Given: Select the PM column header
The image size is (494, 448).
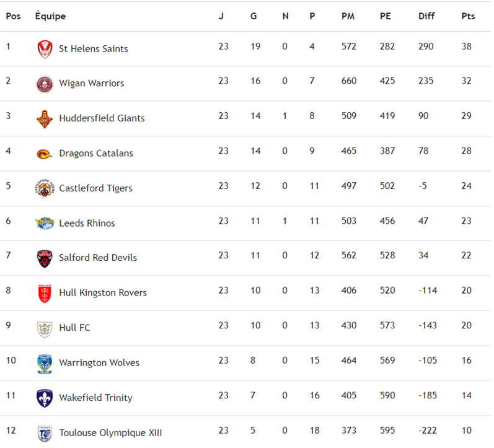Looking at the screenshot, I should pos(348,16).
